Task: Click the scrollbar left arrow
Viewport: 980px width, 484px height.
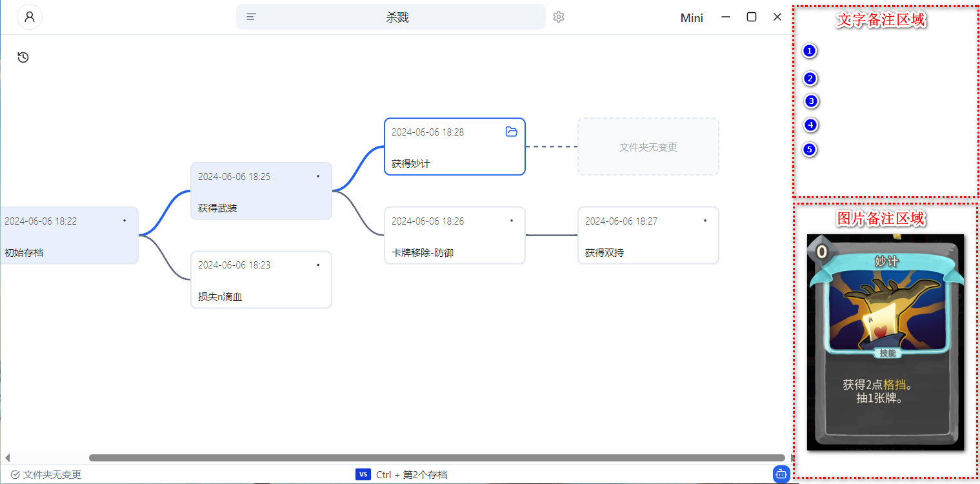Action: pyautogui.click(x=7, y=458)
